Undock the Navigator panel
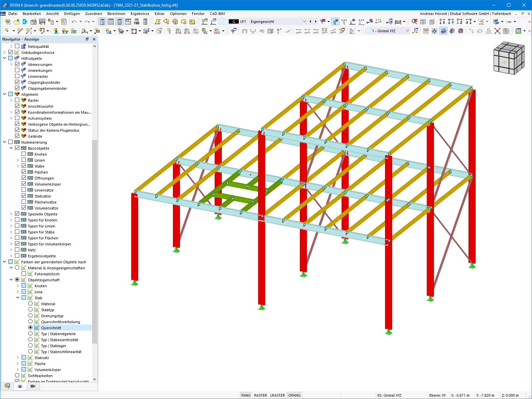This screenshot has height=399, width=532. point(87,39)
